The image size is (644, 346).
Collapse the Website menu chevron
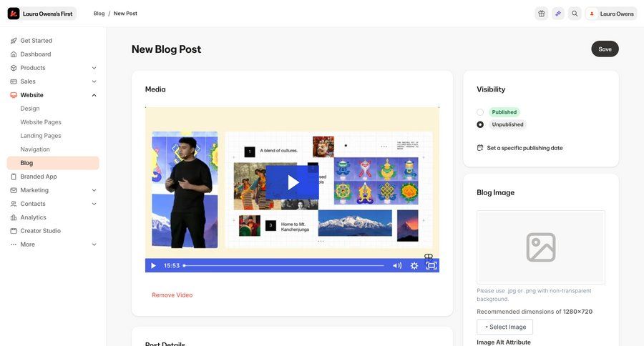94,95
